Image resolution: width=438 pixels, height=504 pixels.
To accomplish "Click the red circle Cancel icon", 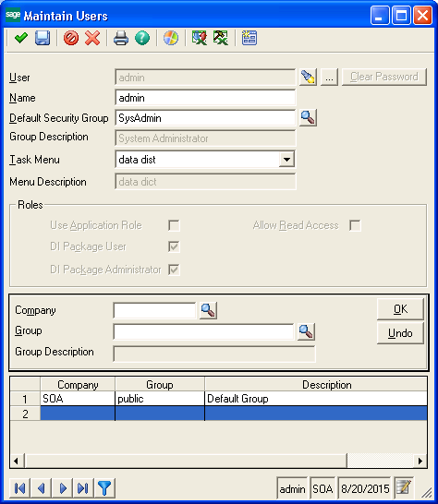I will (71, 38).
